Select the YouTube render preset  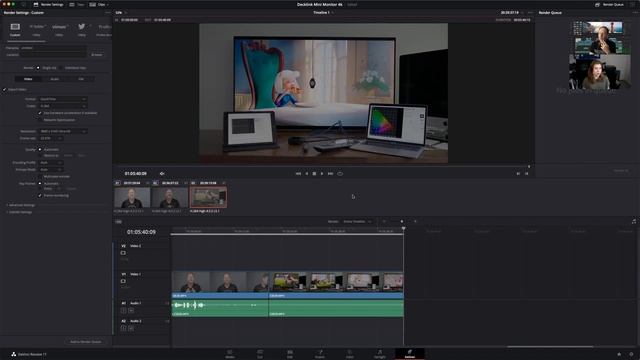pos(37,27)
